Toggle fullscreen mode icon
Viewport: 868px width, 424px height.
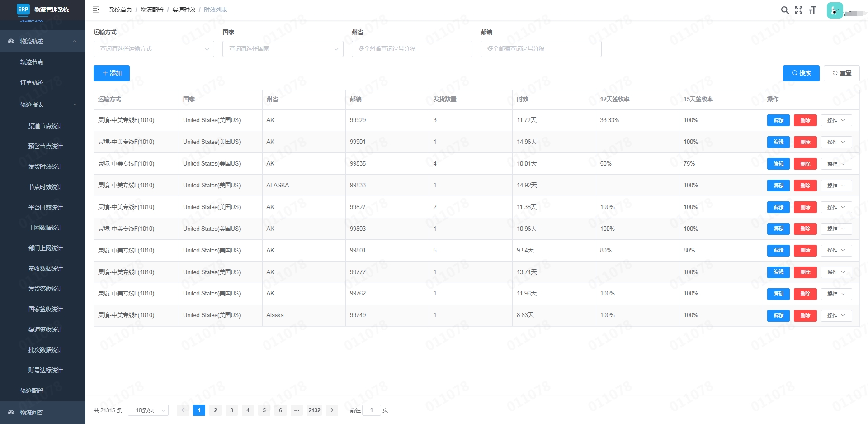[799, 10]
